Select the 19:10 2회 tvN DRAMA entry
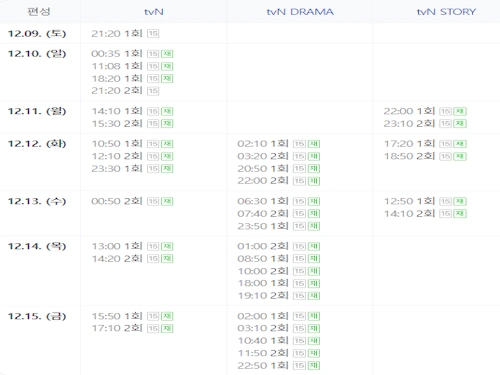Image resolution: width=500 pixels, height=375 pixels. click(x=263, y=295)
